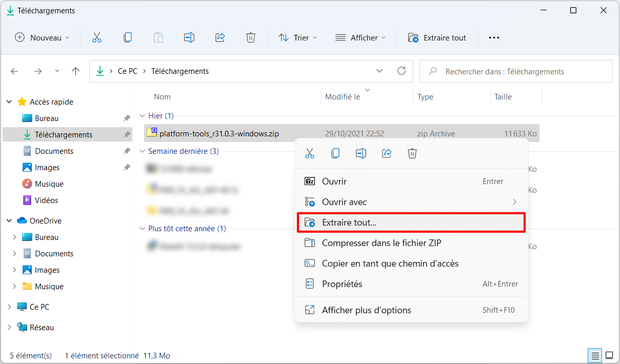Open Musique under Accès rapide
Screen dimensions: 620x364
pos(49,184)
